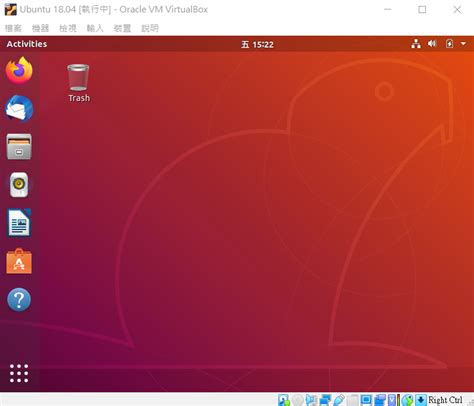Open the 機器 (Machine) menu
474x406 pixels.
(41, 28)
